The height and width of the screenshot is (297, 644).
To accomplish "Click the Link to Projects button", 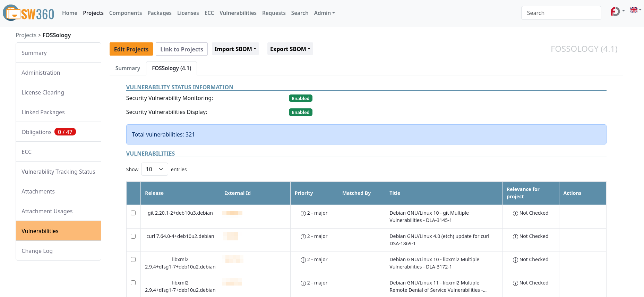I will click(181, 49).
